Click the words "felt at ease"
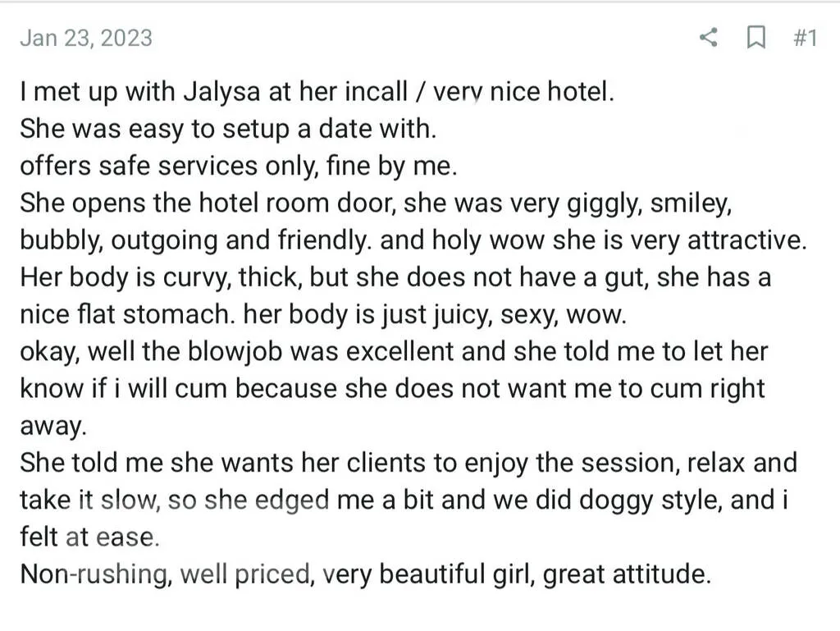This screenshot has height=631, width=840. pos(89,537)
